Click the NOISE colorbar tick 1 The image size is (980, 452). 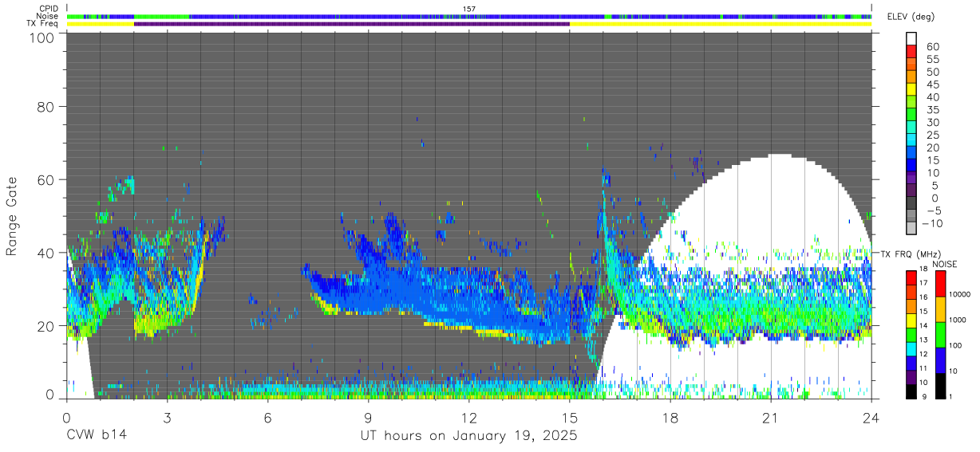(x=950, y=397)
